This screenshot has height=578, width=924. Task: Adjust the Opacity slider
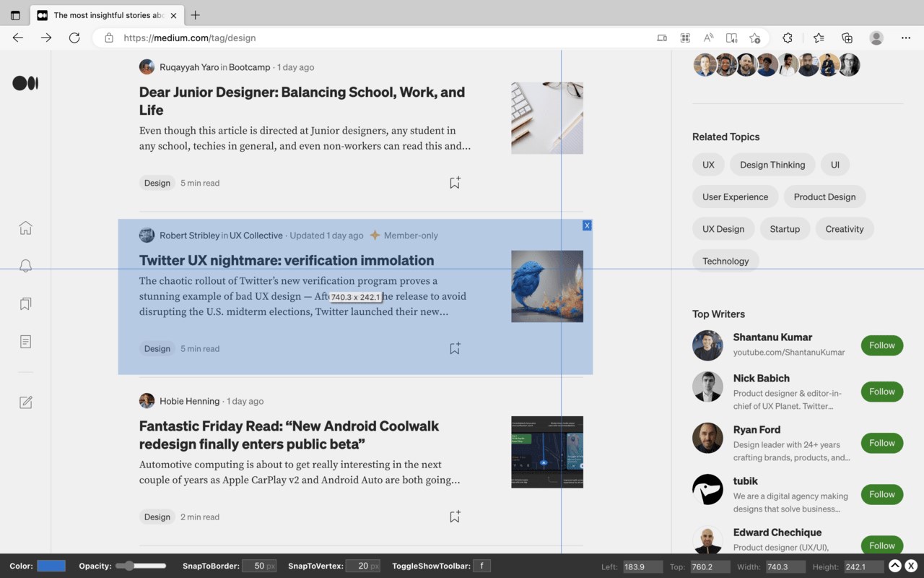[x=141, y=566]
